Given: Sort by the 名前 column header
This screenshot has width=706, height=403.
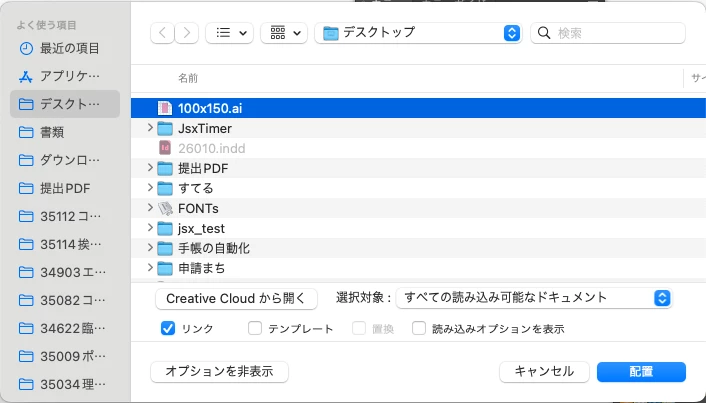Looking at the screenshot, I should (x=188, y=78).
